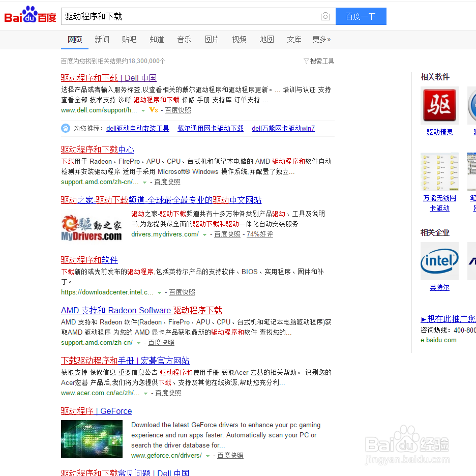The image size is (476, 476).
Task: Click the V3 credibility badge
Action: tap(154, 110)
